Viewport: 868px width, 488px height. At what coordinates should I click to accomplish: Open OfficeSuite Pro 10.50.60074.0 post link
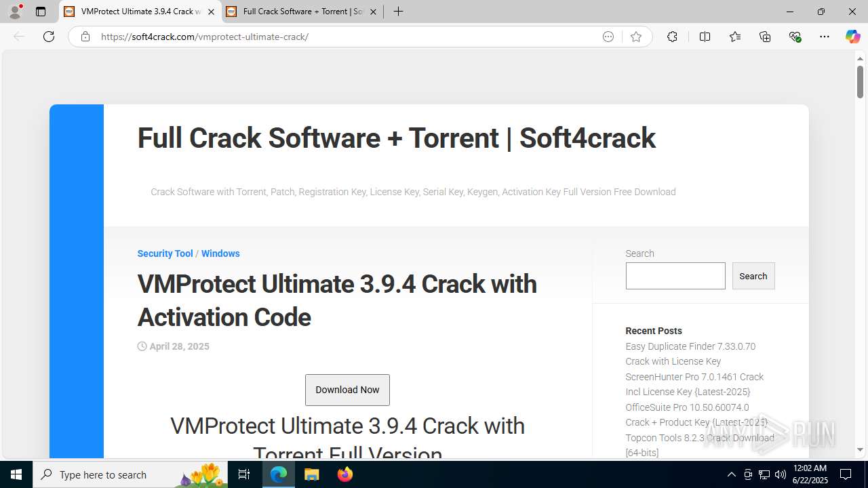click(696, 415)
